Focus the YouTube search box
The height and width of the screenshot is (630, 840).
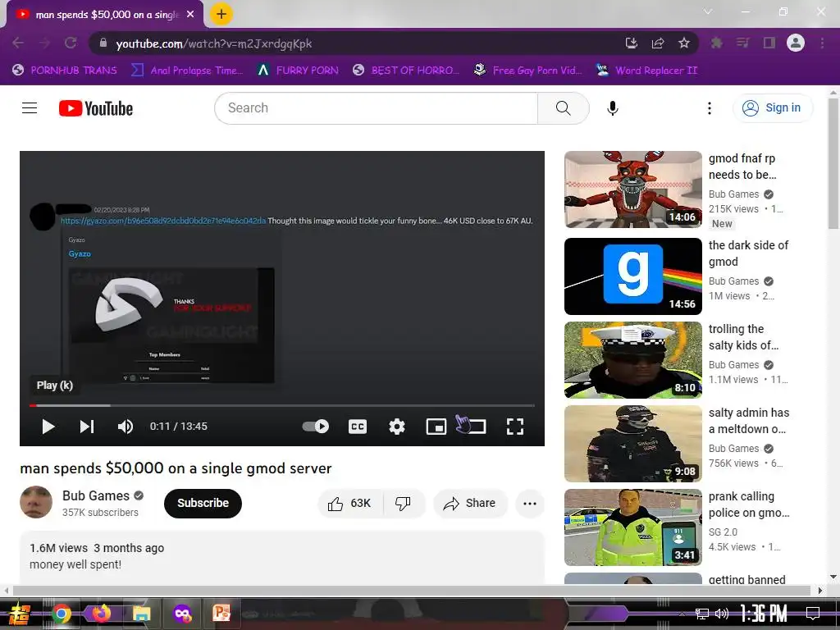click(376, 108)
